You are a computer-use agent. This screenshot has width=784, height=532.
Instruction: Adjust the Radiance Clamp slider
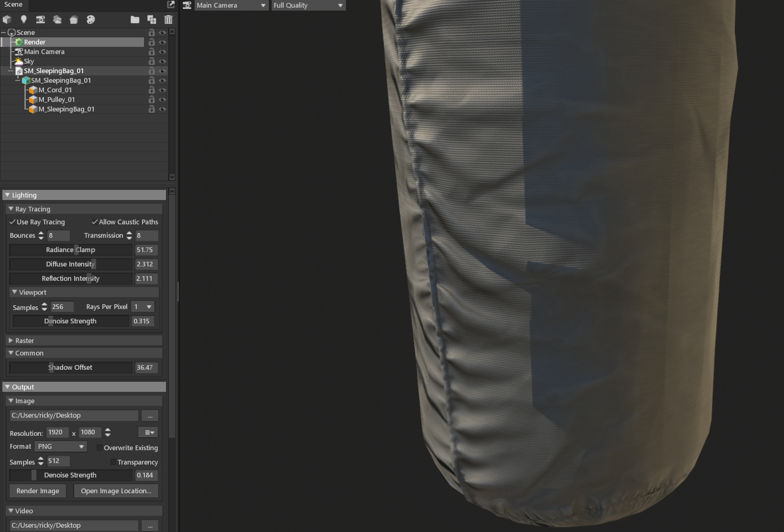(x=70, y=250)
